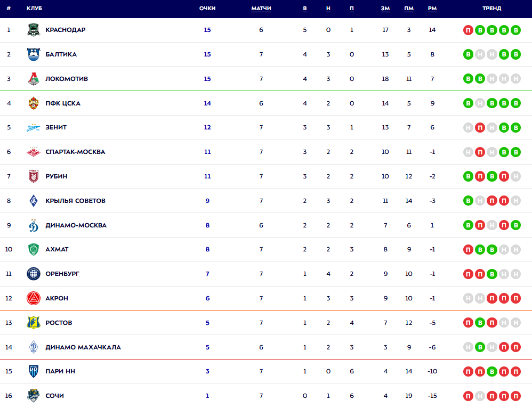Open the Акрон red circular logo

[x=34, y=298]
